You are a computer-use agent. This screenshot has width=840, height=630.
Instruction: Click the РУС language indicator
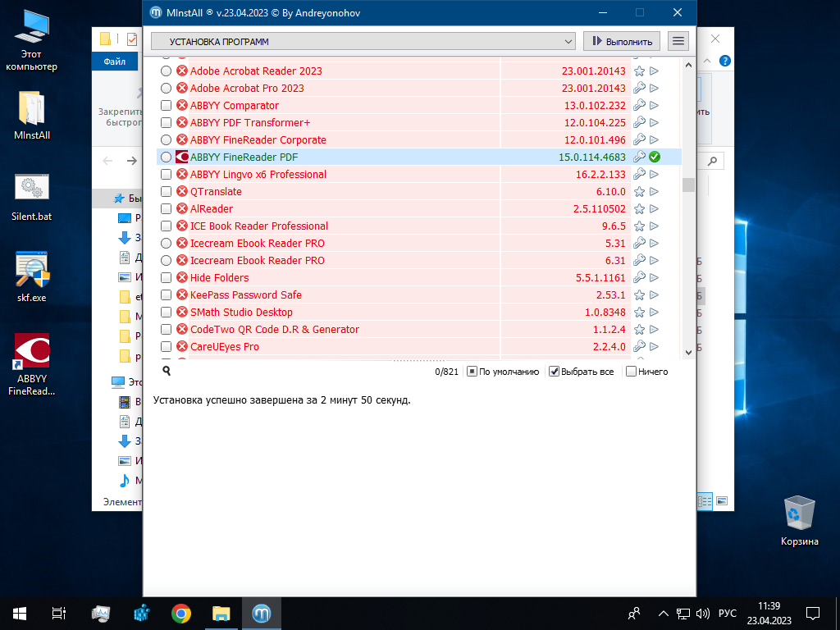[x=728, y=614]
